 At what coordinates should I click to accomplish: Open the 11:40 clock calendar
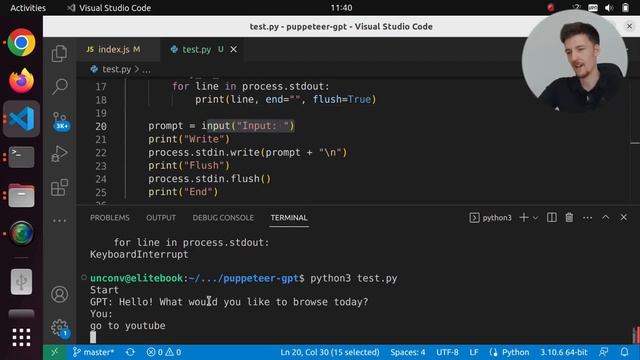[x=341, y=8]
